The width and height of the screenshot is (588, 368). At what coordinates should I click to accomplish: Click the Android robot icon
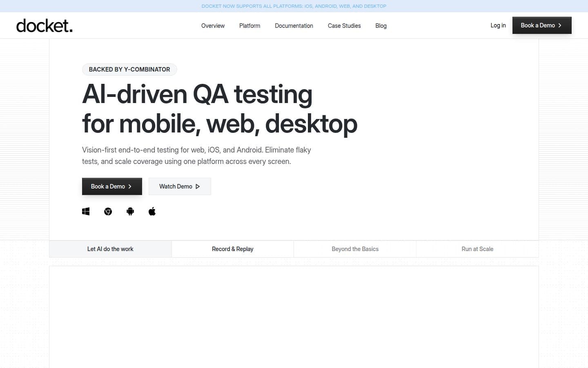coord(130,211)
